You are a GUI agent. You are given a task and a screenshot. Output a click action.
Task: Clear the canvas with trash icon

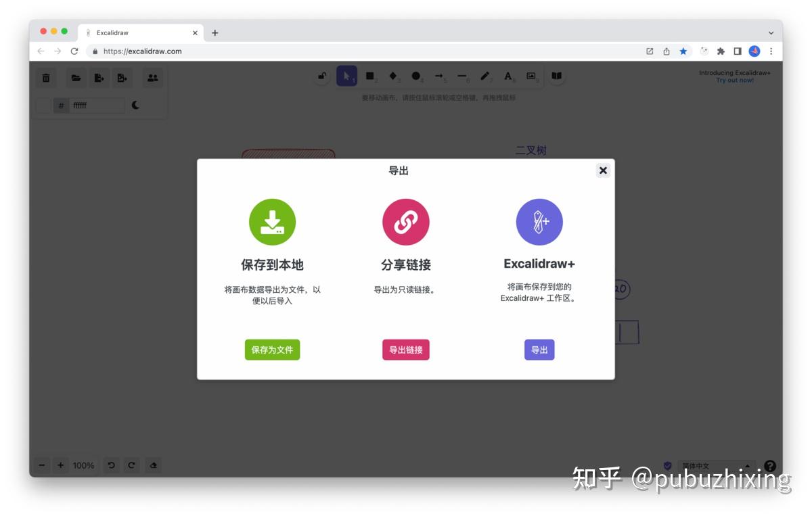(46, 77)
